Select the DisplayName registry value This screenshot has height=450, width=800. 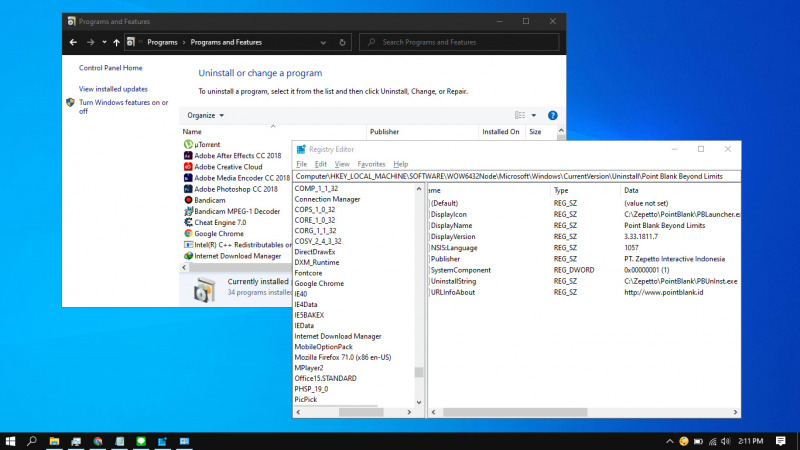(x=451, y=226)
